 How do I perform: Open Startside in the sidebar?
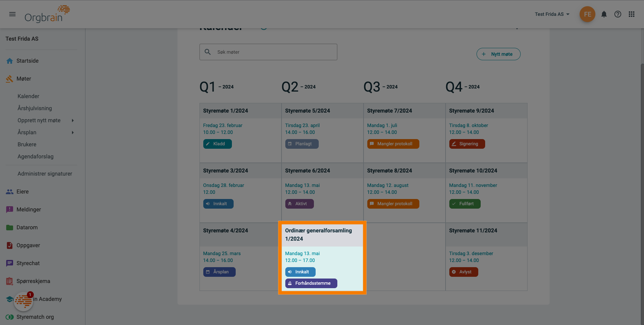point(28,61)
